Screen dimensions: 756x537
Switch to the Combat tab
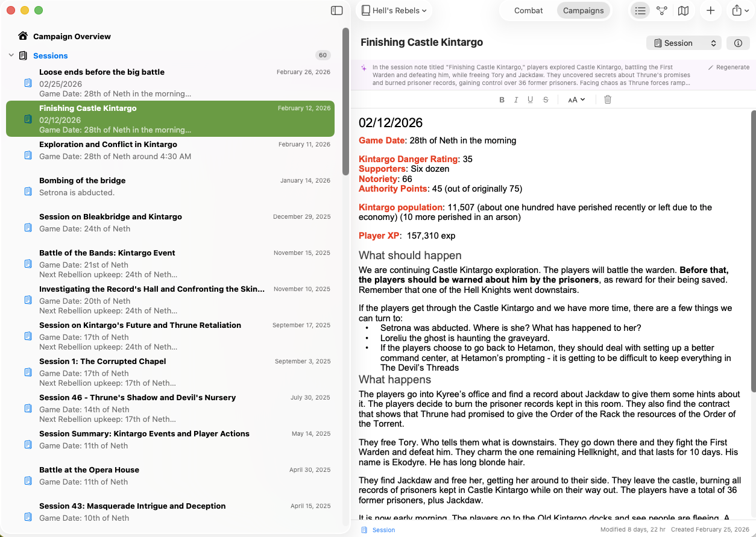click(x=528, y=11)
